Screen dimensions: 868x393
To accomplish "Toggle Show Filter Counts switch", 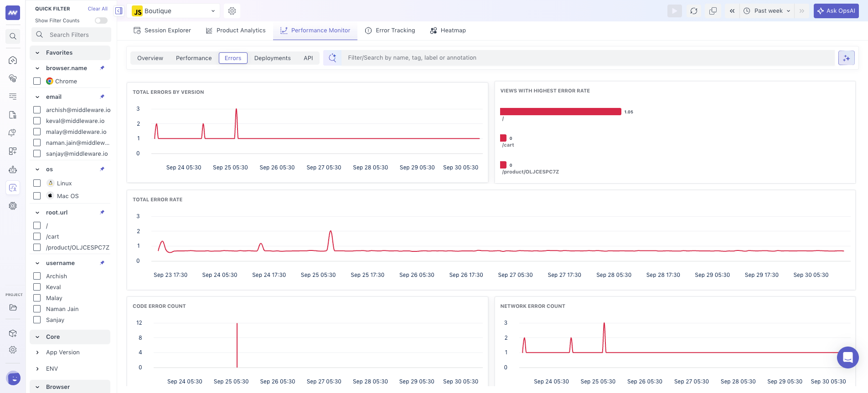I will [101, 20].
